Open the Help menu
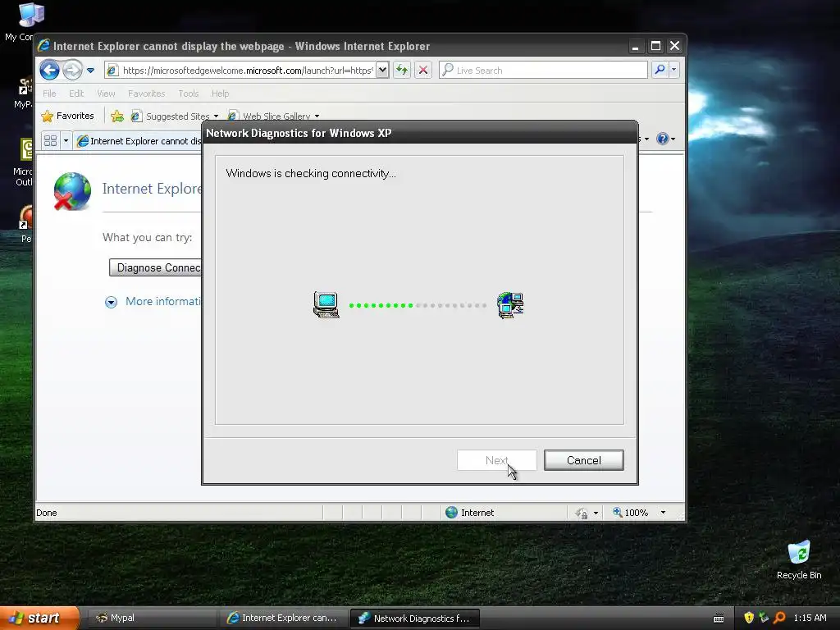Screen dimensions: 840x630 click(220, 94)
